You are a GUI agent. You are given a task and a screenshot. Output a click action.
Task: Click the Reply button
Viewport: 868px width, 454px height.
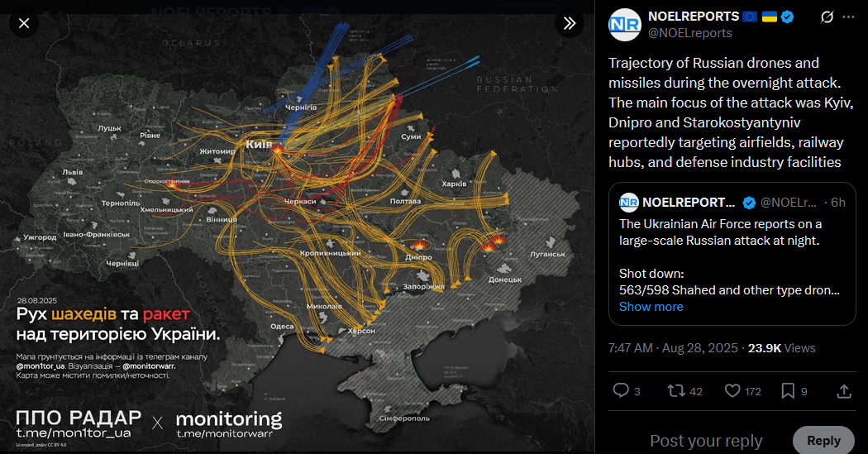pos(823,441)
